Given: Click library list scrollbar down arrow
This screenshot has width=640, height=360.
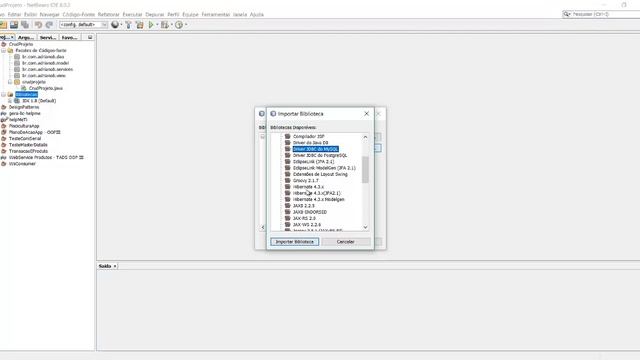Looking at the screenshot, I should click(365, 227).
